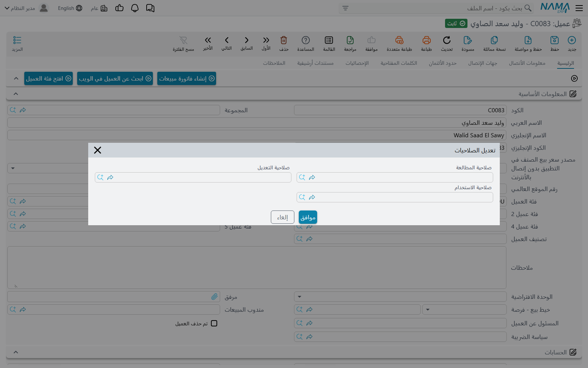Click إلغاء cancel button in dialog
Viewport: 588px width, 368px height.
point(283,217)
